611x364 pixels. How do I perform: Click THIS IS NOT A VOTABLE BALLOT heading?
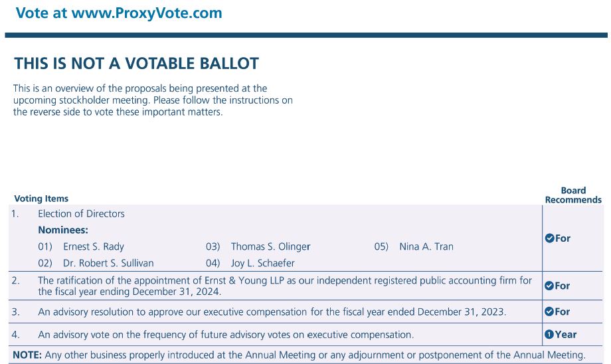coord(136,64)
